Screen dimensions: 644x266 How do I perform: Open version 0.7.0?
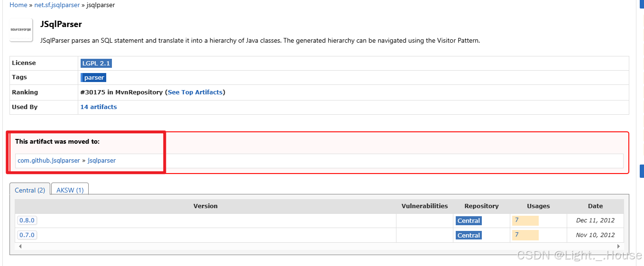pyautogui.click(x=27, y=235)
